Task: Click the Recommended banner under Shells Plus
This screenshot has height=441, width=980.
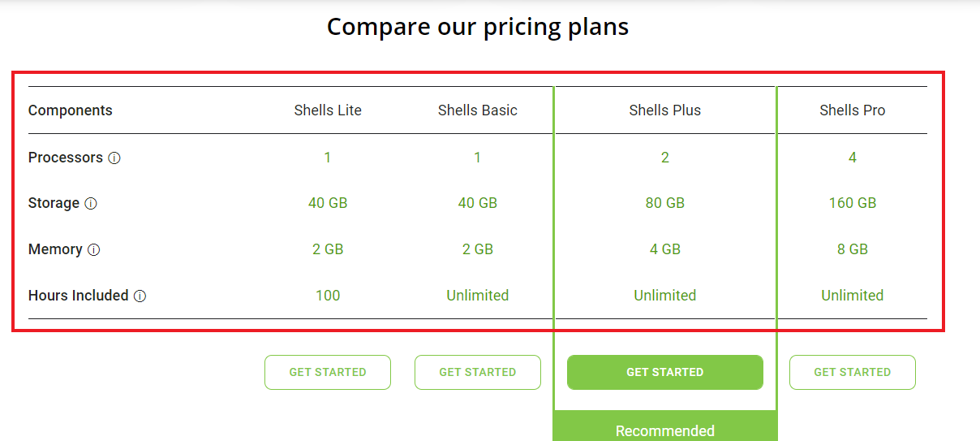Action: [664, 430]
